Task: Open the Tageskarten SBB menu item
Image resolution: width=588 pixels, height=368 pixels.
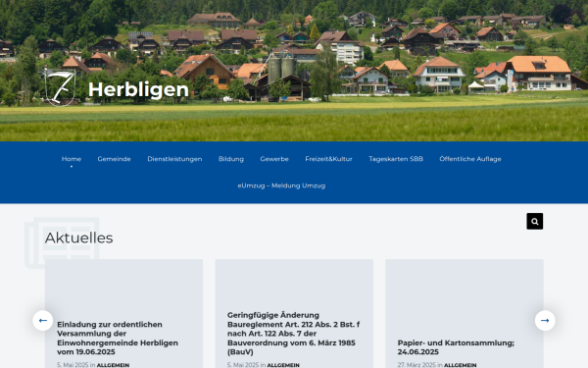Action: tap(396, 159)
